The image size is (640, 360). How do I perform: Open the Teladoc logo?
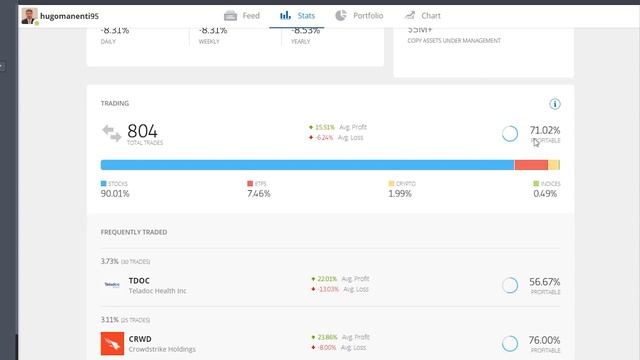[112, 285]
